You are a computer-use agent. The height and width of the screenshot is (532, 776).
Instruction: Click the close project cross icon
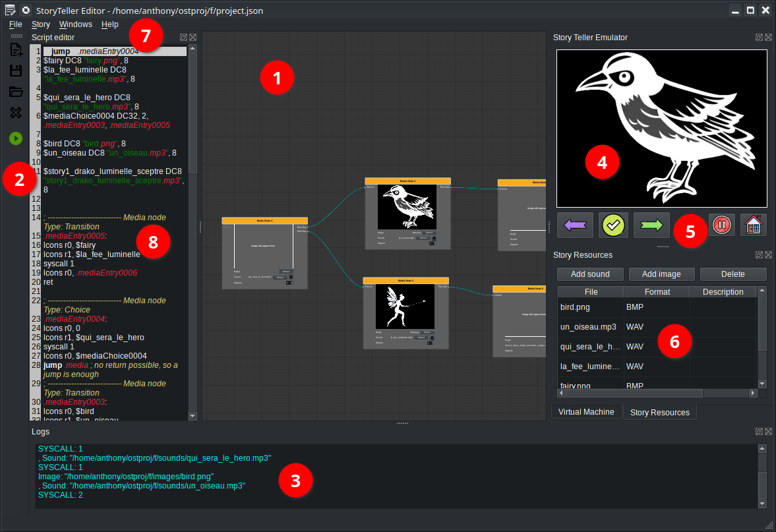coord(15,112)
